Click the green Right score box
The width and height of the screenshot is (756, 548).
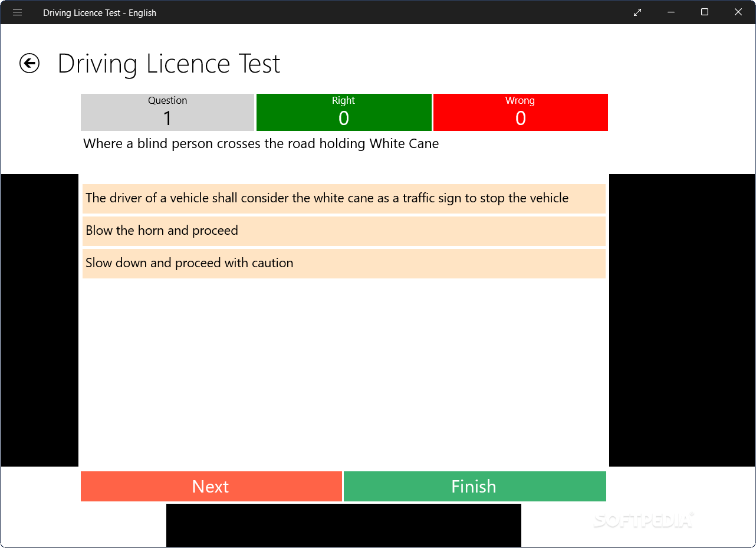pos(344,112)
